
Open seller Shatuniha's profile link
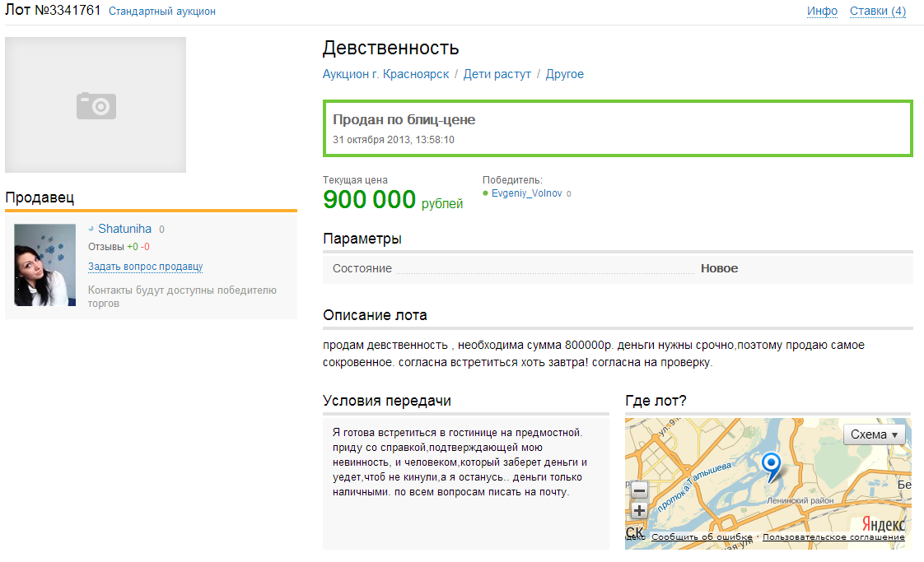tap(124, 229)
